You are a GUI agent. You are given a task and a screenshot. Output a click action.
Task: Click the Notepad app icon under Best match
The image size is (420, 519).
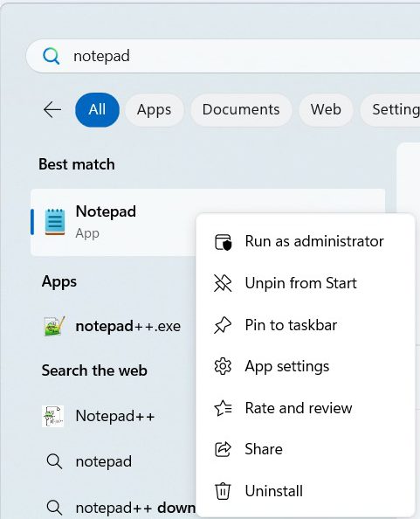(55, 222)
